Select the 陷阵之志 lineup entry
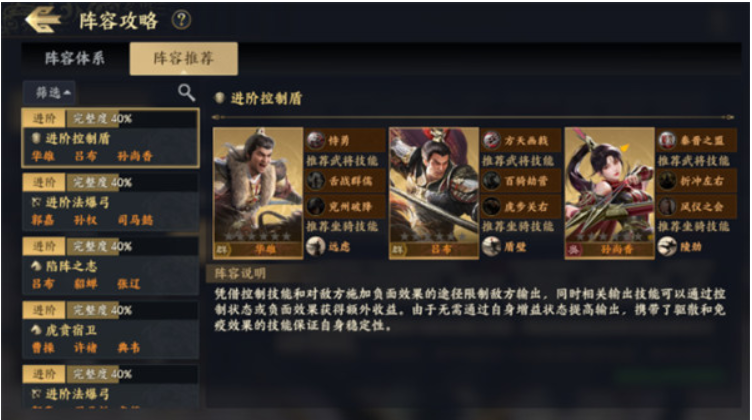Viewport: 752px width, 420px height. (x=110, y=266)
